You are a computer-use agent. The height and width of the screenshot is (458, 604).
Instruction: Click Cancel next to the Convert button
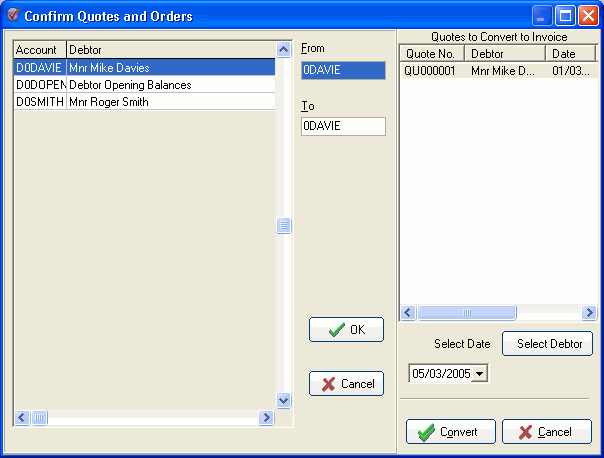547,431
